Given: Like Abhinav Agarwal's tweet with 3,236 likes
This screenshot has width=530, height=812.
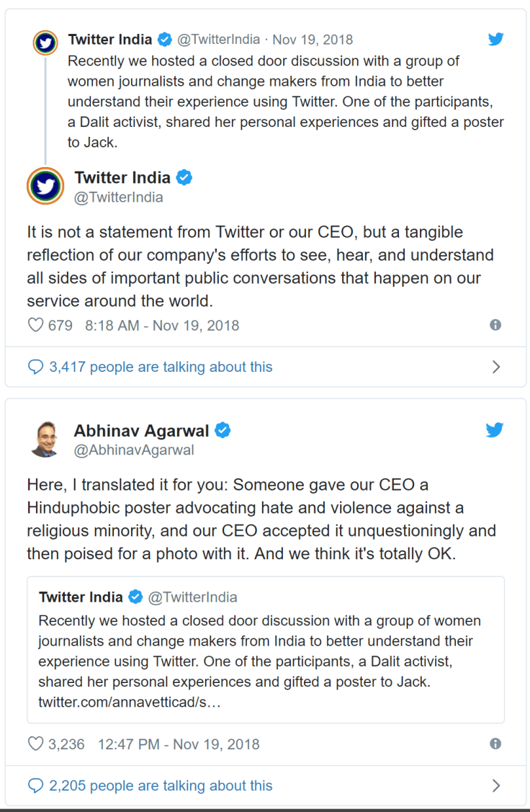Looking at the screenshot, I should (35, 744).
